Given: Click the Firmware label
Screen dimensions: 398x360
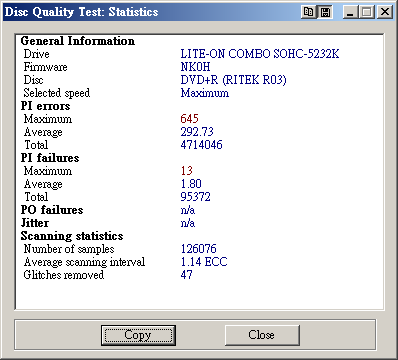Looking at the screenshot, I should tap(45, 67).
